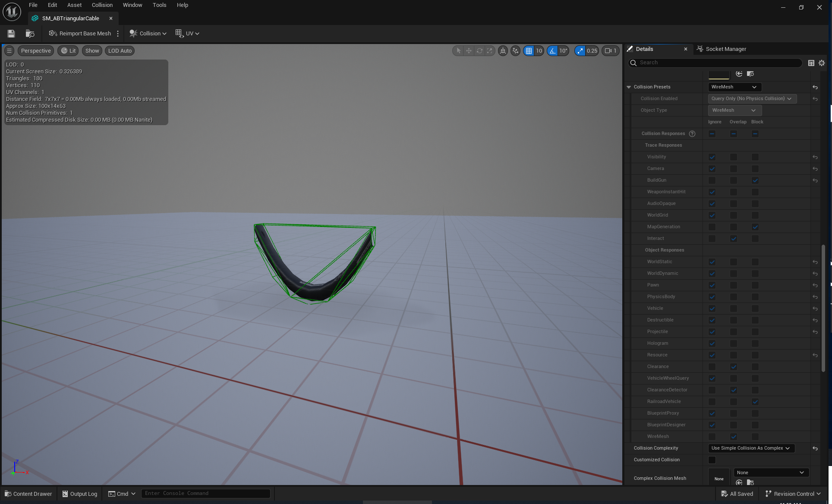The height and width of the screenshot is (504, 832).
Task: Click the coordinate system cube icon
Action: [x=503, y=51]
